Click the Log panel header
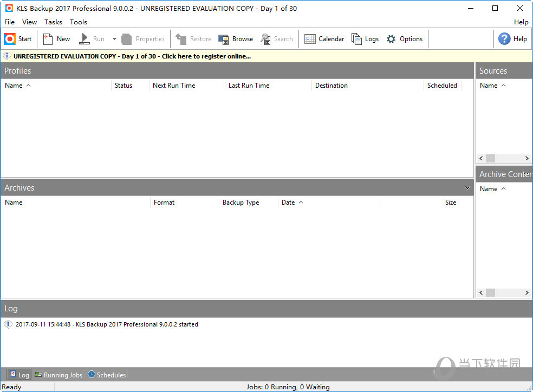This screenshot has width=533, height=392. pyautogui.click(x=266, y=309)
